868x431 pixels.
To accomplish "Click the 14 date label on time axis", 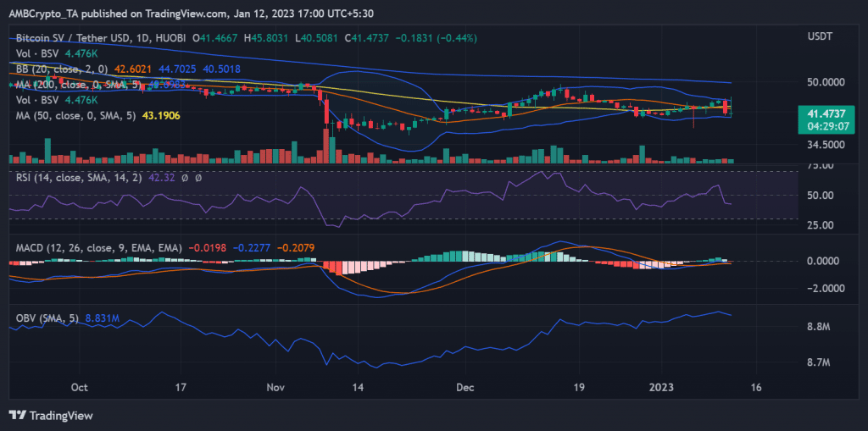I will coord(357,388).
